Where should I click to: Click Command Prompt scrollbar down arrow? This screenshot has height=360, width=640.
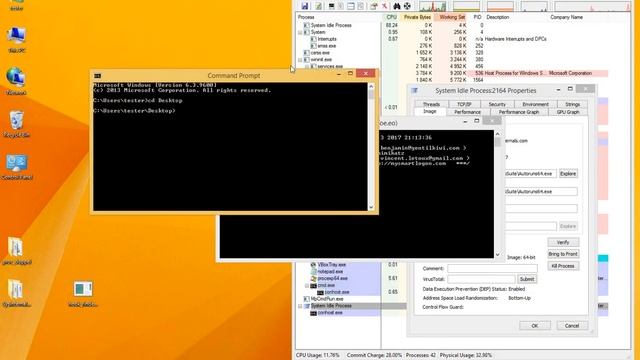tap(371, 207)
